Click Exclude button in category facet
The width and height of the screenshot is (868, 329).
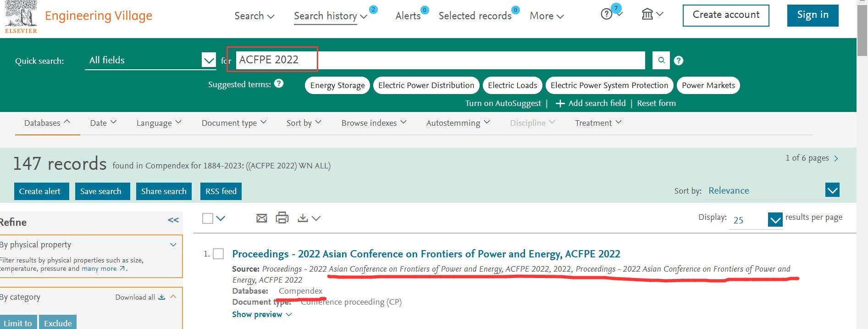[58, 323]
